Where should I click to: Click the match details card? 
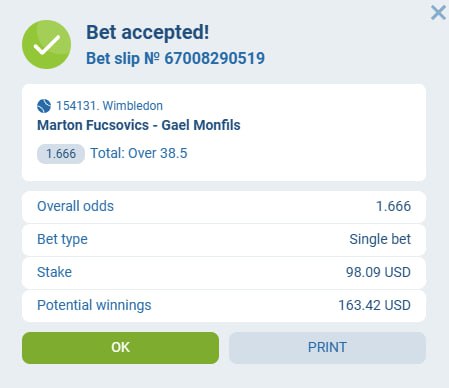(x=224, y=133)
